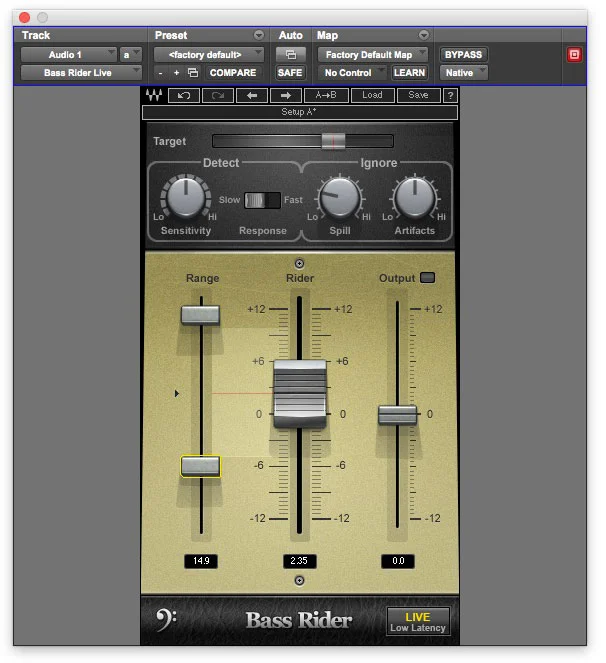
Task: Click the Output value field 0.0
Action: (x=398, y=561)
